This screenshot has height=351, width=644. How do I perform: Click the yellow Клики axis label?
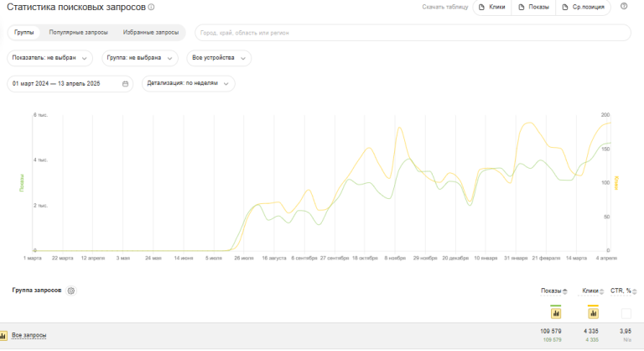[616, 183]
